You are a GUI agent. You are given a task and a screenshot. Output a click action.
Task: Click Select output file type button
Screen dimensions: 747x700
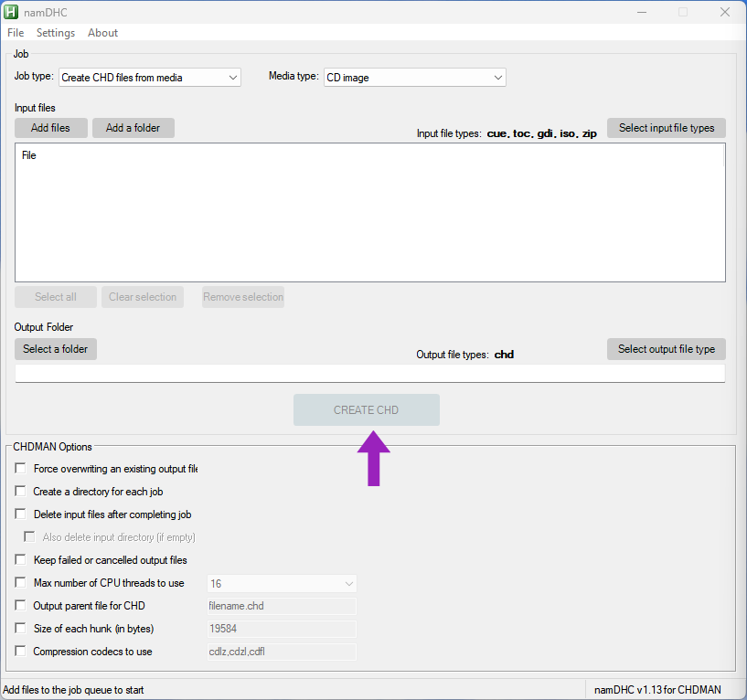[x=667, y=349]
